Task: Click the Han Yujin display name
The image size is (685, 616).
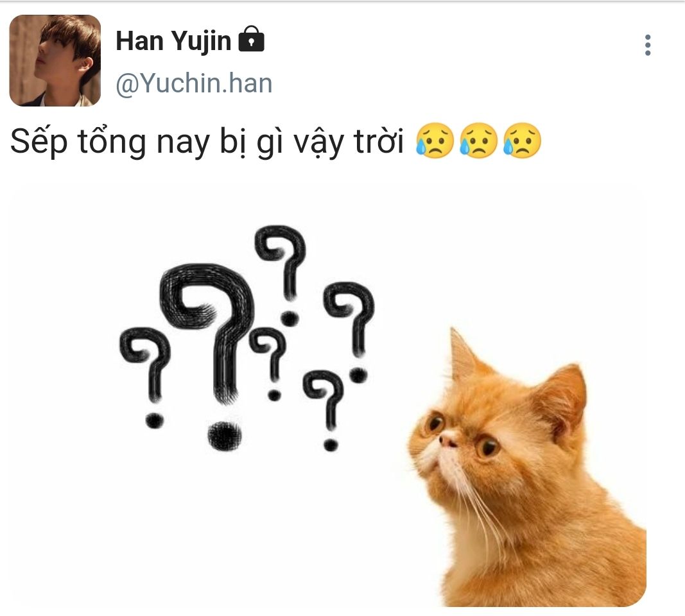Action: click(173, 41)
